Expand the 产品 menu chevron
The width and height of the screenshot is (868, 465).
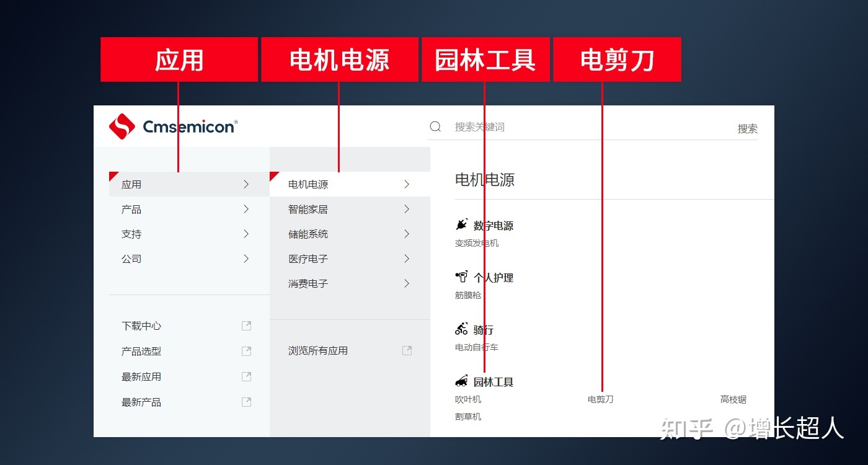[x=246, y=209]
